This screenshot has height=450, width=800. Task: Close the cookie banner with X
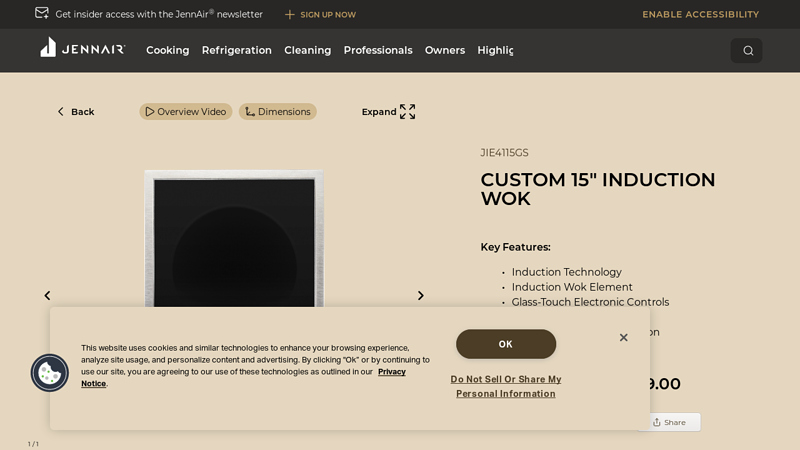(623, 338)
